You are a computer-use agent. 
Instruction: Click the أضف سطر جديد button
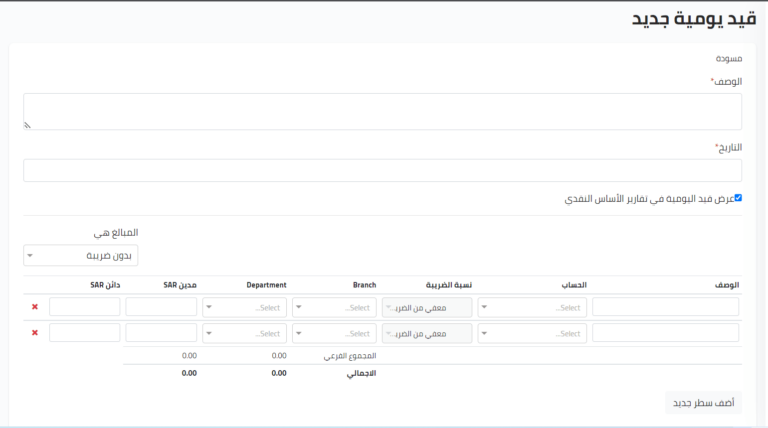pyautogui.click(x=703, y=403)
